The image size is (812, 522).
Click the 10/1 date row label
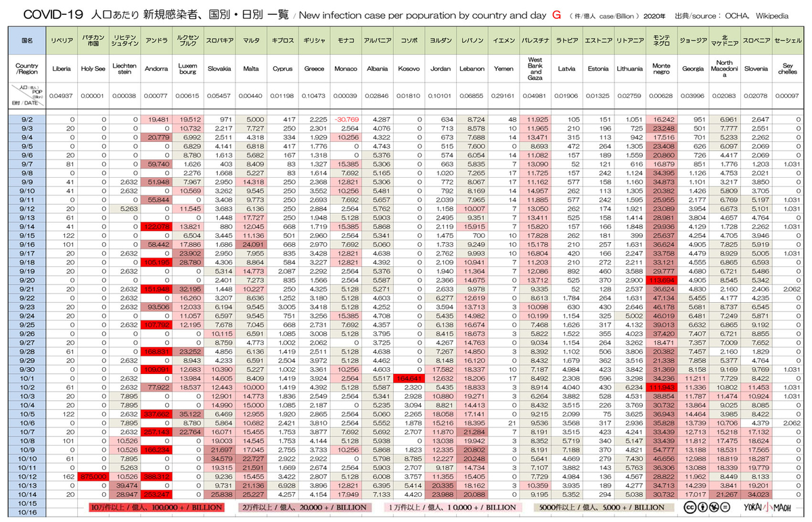[28, 377]
